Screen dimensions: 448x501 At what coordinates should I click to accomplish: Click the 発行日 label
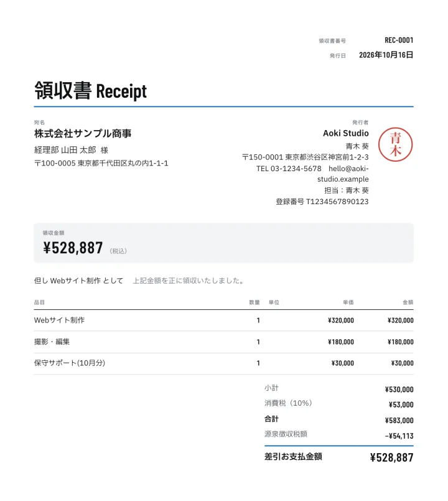[x=338, y=55]
